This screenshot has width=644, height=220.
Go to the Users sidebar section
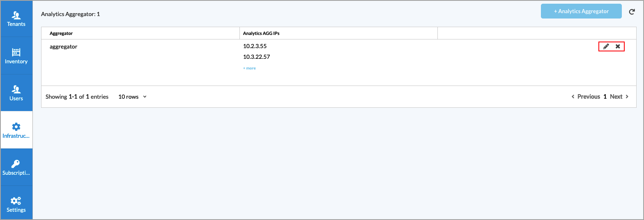[x=16, y=93]
